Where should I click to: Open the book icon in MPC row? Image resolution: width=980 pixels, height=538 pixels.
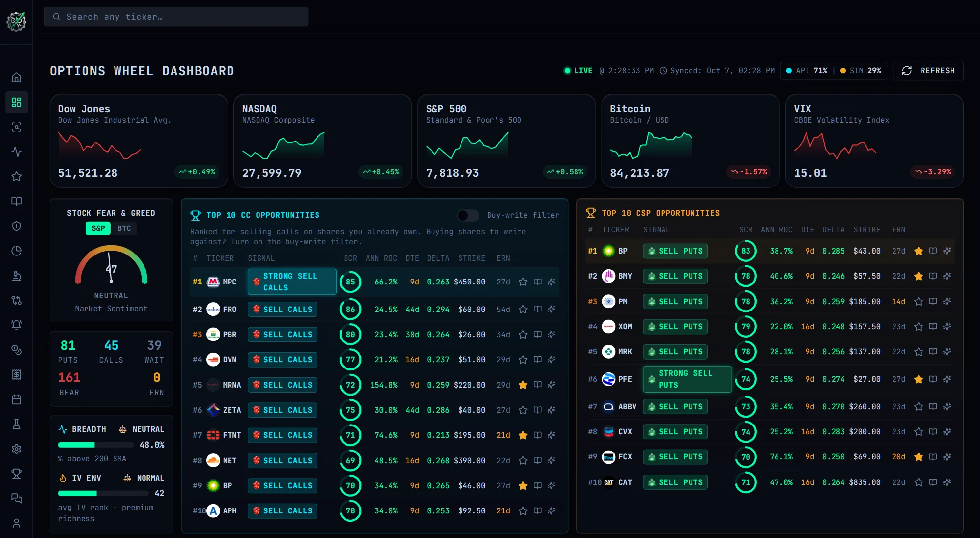(538, 282)
